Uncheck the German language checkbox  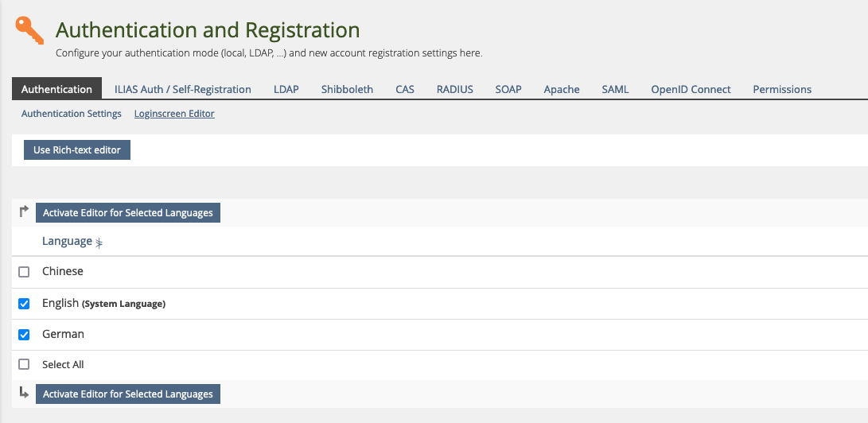click(24, 335)
